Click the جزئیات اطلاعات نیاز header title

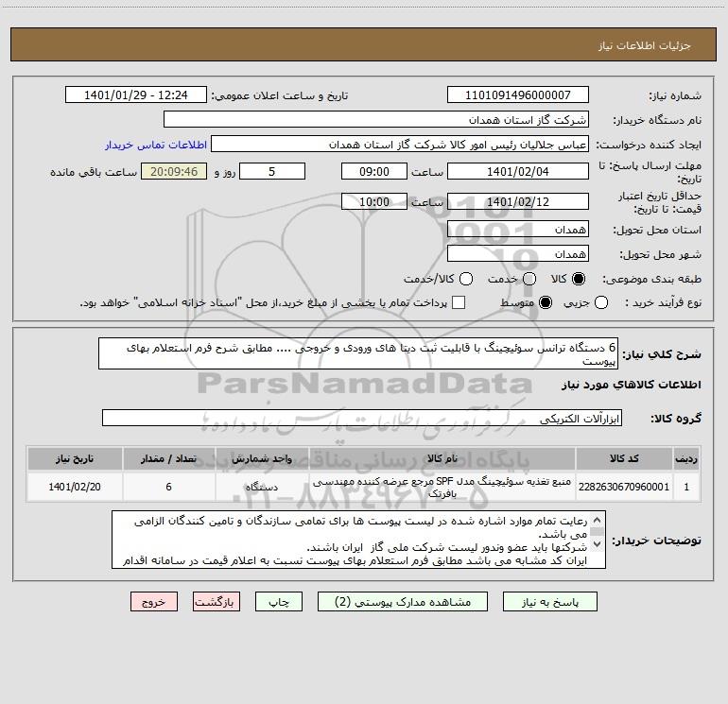644,45
